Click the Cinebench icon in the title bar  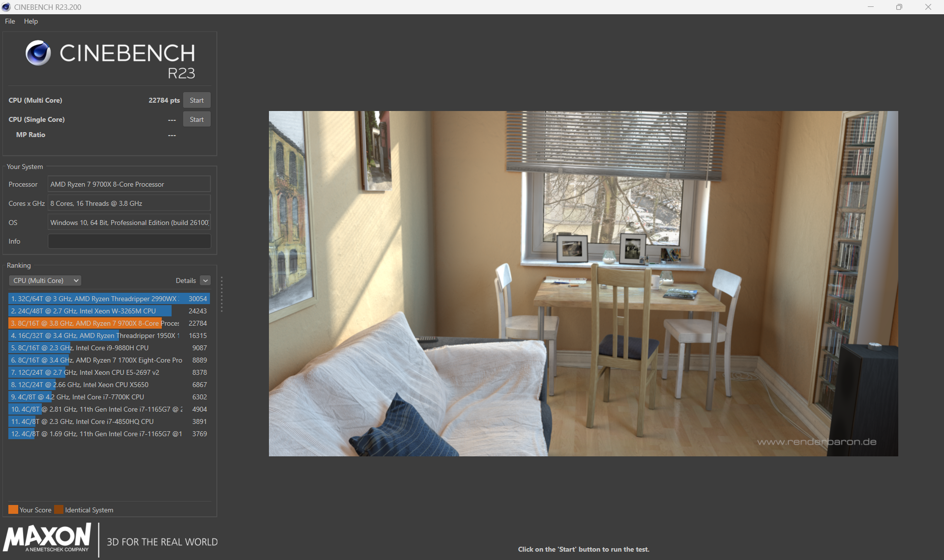[6, 7]
